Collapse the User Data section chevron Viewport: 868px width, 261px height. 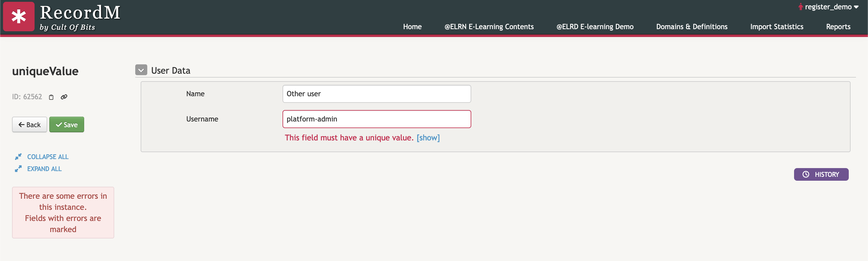pos(141,70)
